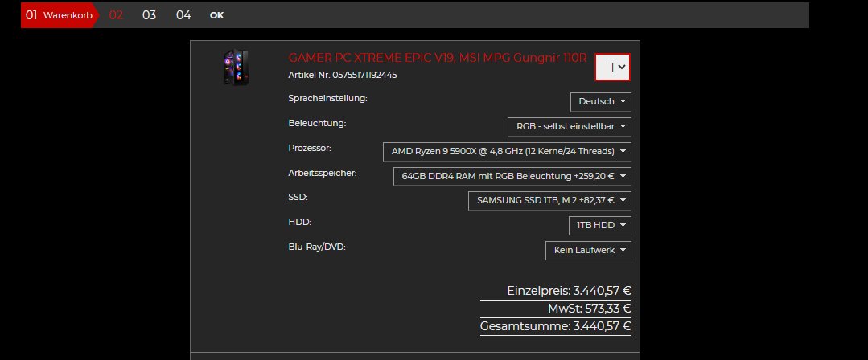Expand the 1TB HDD dropdown
The height and width of the screenshot is (360, 868).
tap(600, 226)
